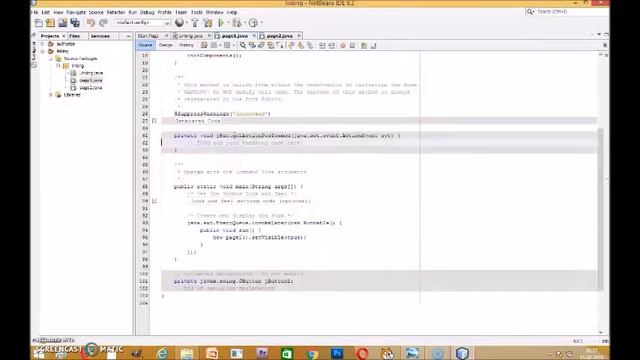640x360 pixels.
Task: Click the Profile Project clock icon
Action: pos(253,23)
